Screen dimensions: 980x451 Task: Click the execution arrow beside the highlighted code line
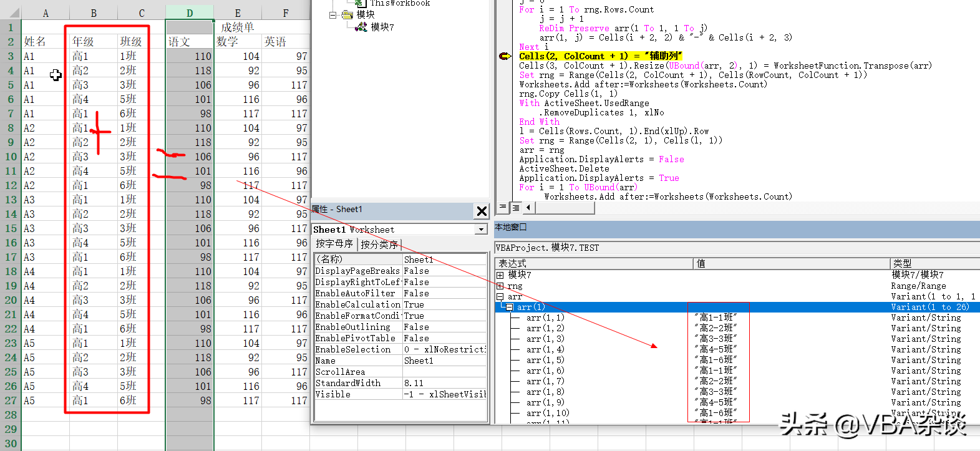pyautogui.click(x=505, y=56)
